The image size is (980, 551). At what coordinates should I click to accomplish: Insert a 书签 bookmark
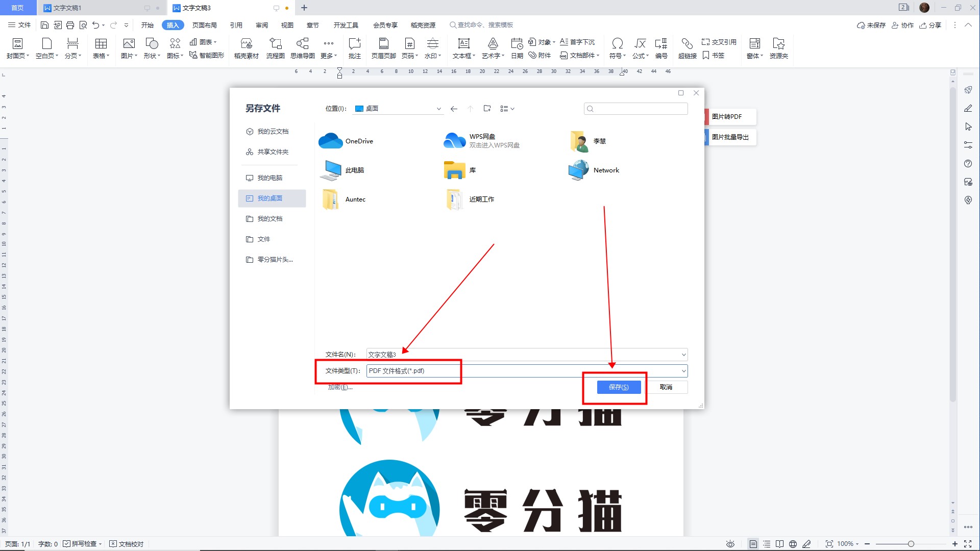click(x=714, y=55)
